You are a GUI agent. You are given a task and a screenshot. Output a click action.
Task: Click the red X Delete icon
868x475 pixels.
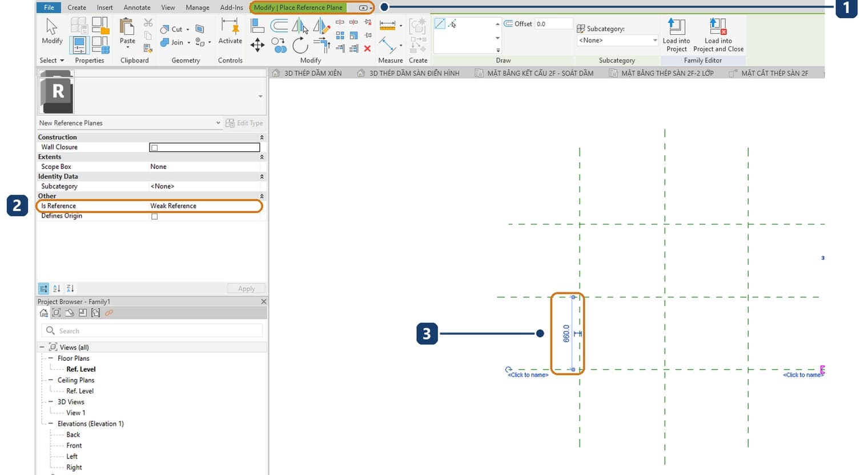tap(367, 49)
